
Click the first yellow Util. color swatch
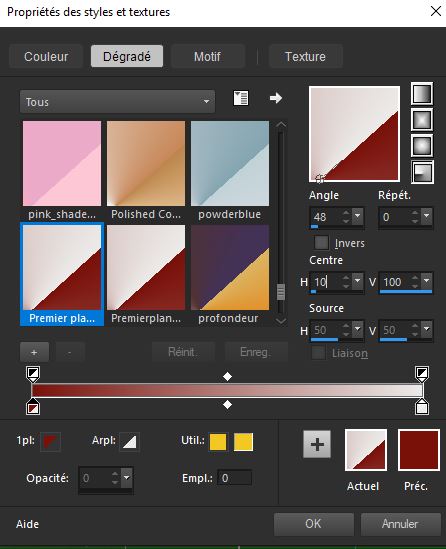click(x=218, y=442)
